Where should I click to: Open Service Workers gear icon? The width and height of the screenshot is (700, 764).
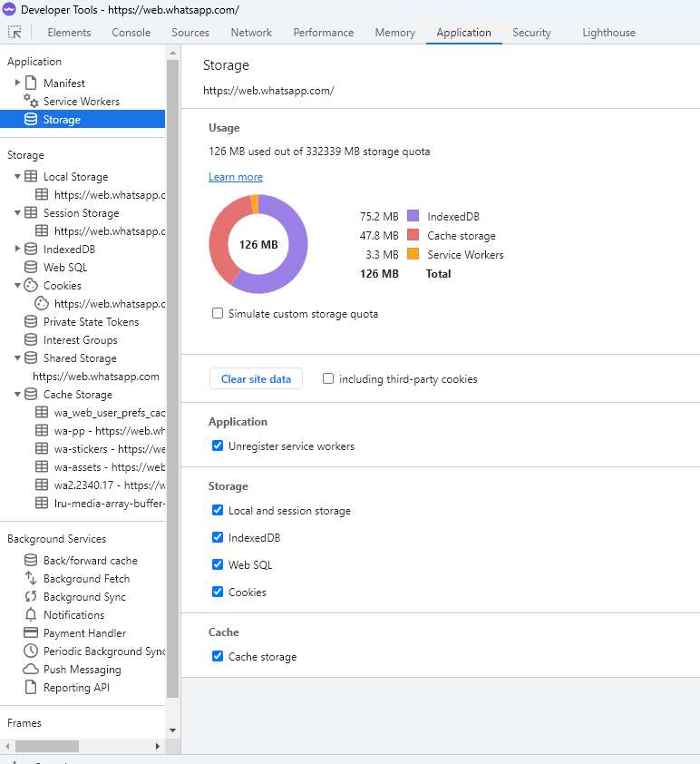coord(31,101)
